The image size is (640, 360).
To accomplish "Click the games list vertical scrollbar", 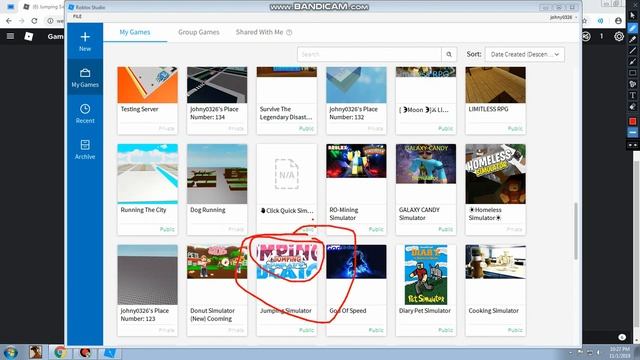I will [x=576, y=231].
